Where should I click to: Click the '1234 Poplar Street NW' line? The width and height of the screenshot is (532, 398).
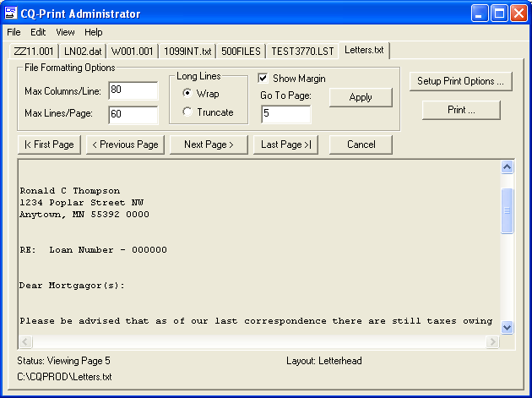pos(82,203)
